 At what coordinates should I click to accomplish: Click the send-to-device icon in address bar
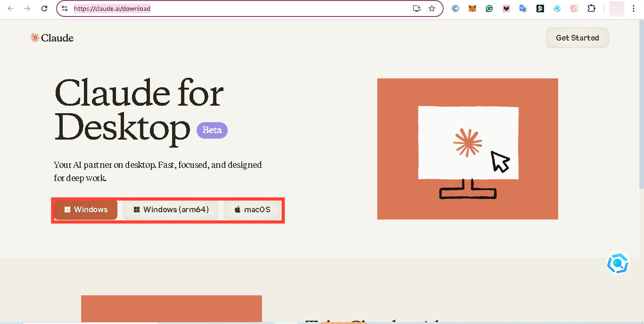417,8
